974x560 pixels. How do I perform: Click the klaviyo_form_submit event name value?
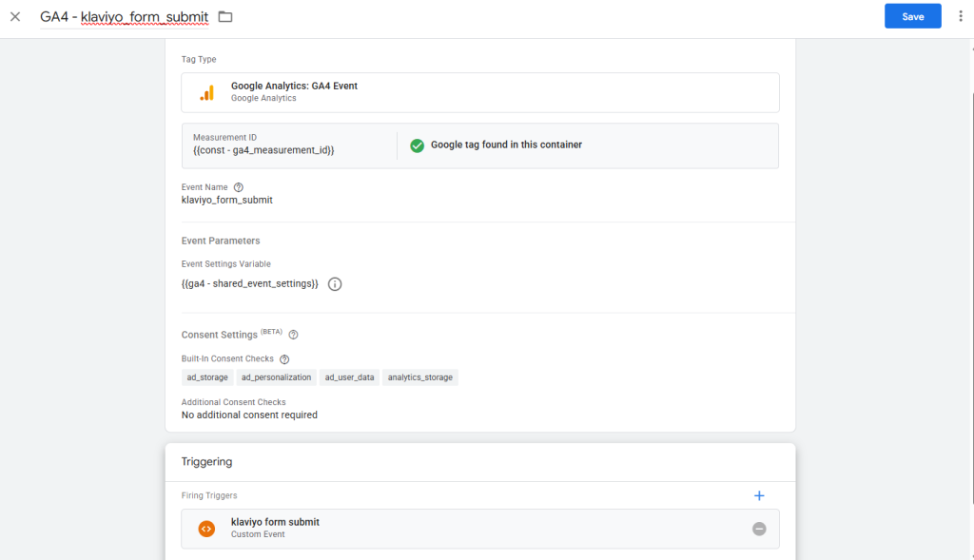226,201
